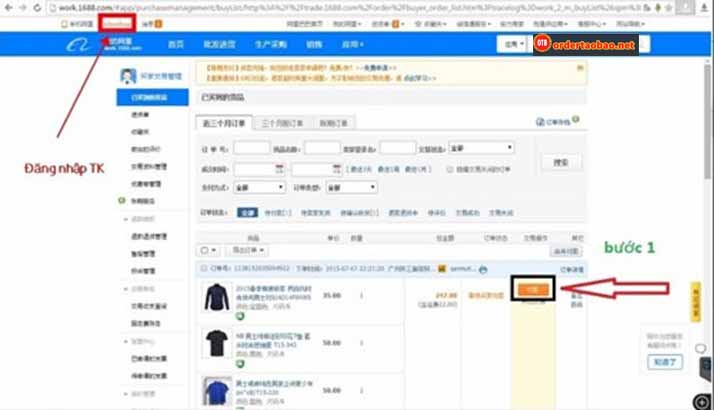Image resolution: width=714 pixels, height=410 pixels.
Task: Reload the page with the refresh icon
Action: 37,8
